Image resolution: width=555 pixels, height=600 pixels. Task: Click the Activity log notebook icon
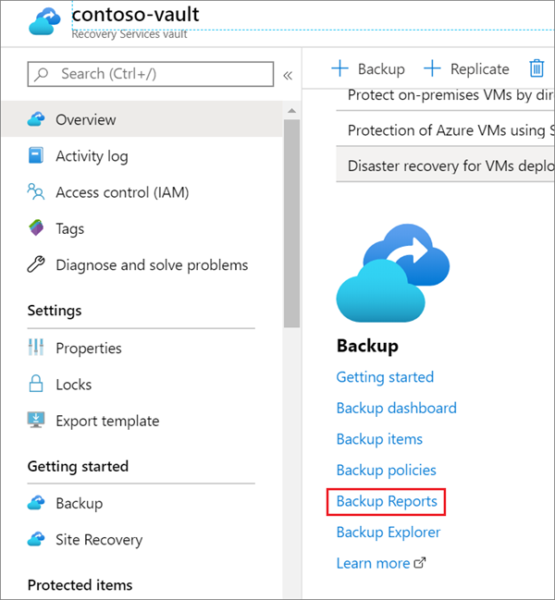pos(36,155)
